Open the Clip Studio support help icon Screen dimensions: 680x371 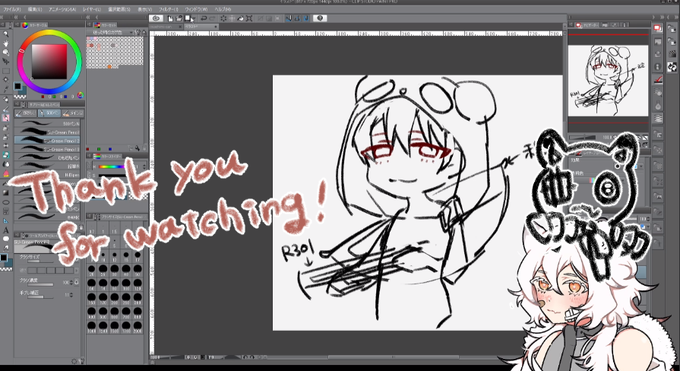point(320,18)
